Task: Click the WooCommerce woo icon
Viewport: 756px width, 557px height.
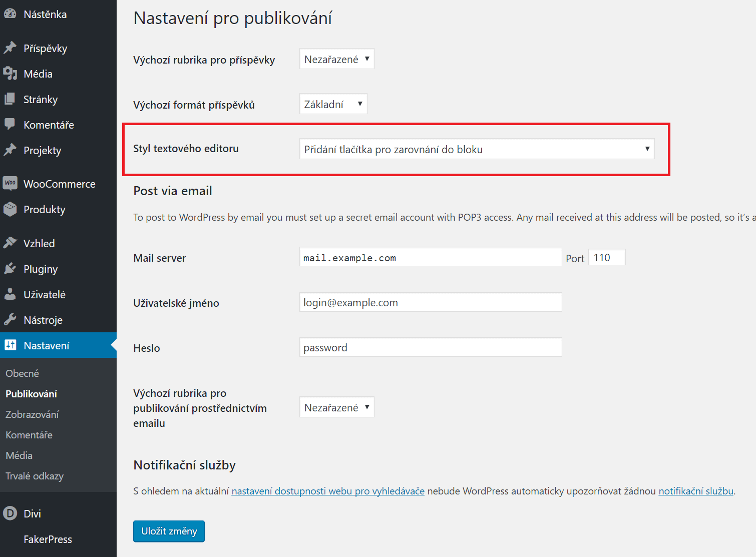Action: tap(10, 184)
